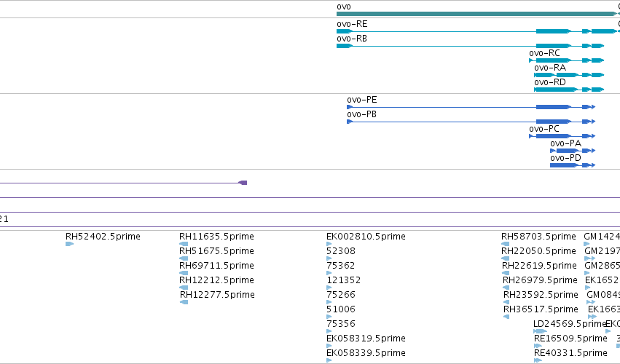
Task: Click the RH58703.5prime arrow glyph
Action: [506, 244]
